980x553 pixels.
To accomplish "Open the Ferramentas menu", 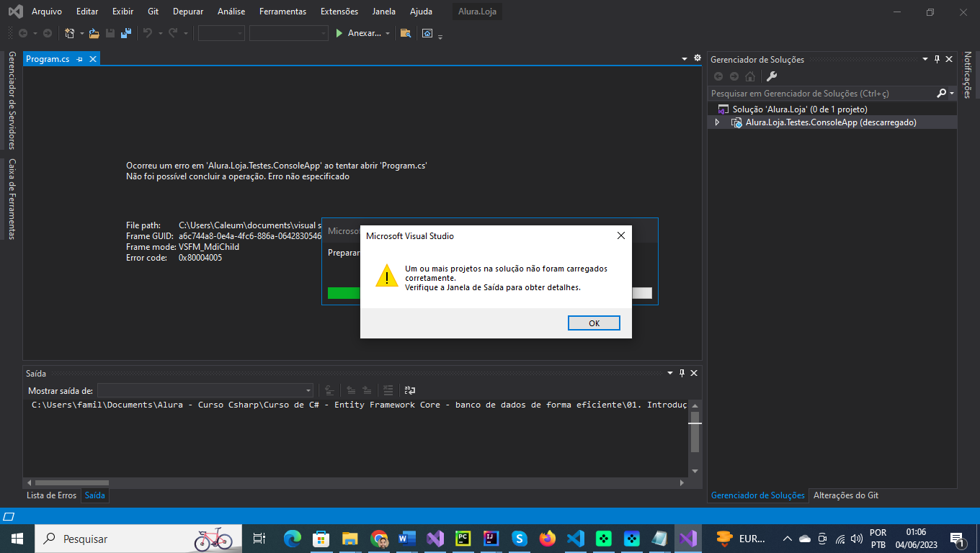I will click(x=282, y=12).
